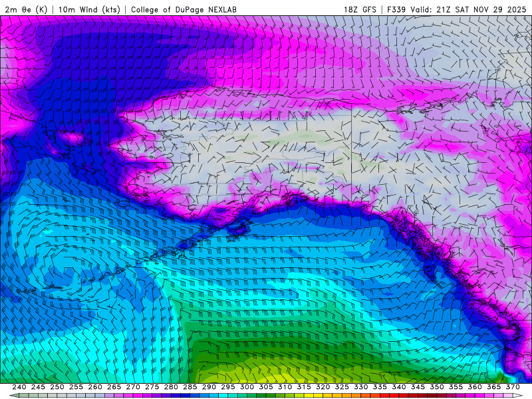Click the '2m θe (K)' title label
This screenshot has height=399, width=532.
click(26, 9)
